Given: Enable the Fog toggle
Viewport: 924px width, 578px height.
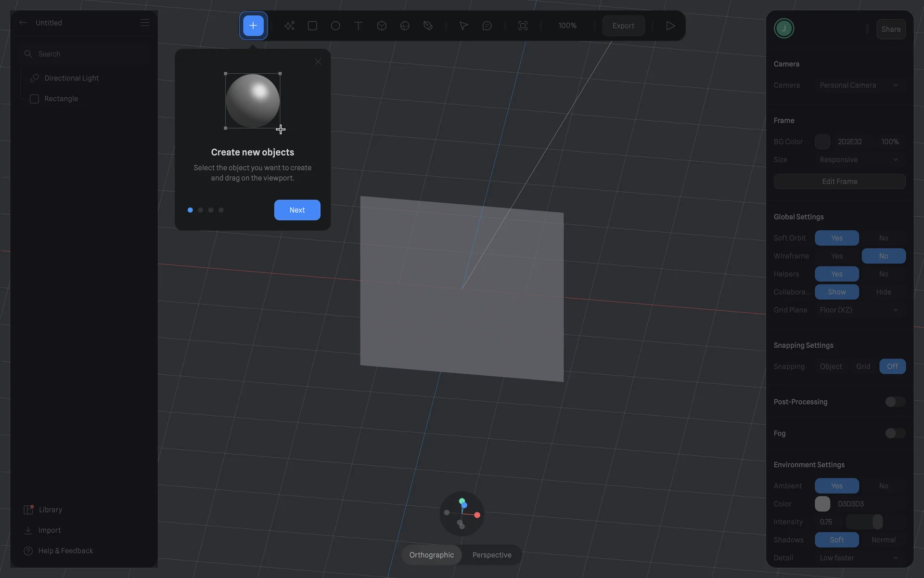Looking at the screenshot, I should pos(895,433).
